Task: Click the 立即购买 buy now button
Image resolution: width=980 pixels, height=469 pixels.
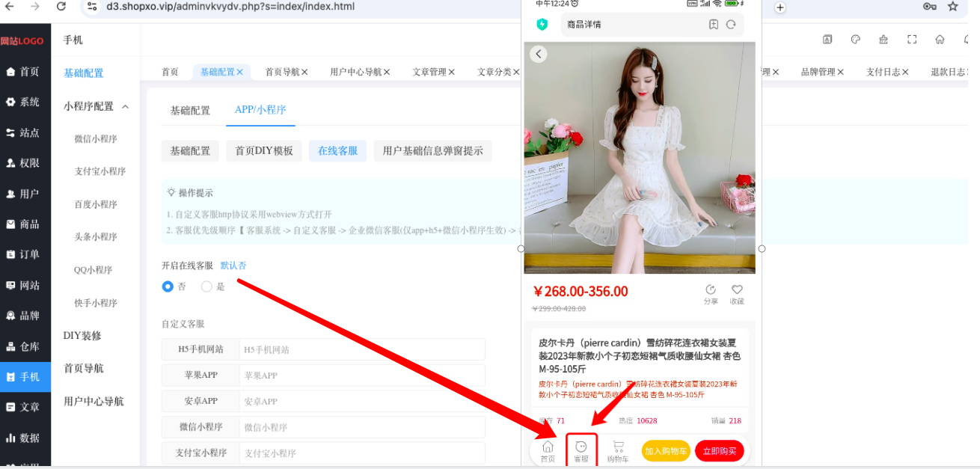Action: tap(719, 451)
